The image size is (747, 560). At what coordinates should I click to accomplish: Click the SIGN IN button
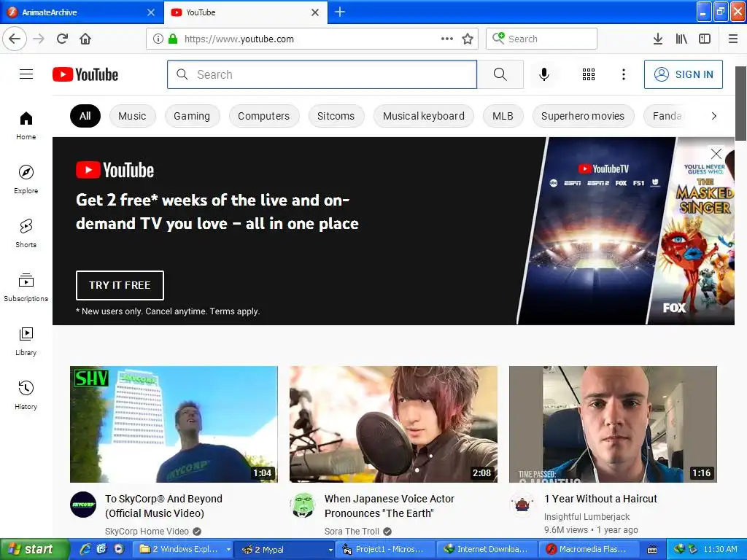pyautogui.click(x=683, y=74)
